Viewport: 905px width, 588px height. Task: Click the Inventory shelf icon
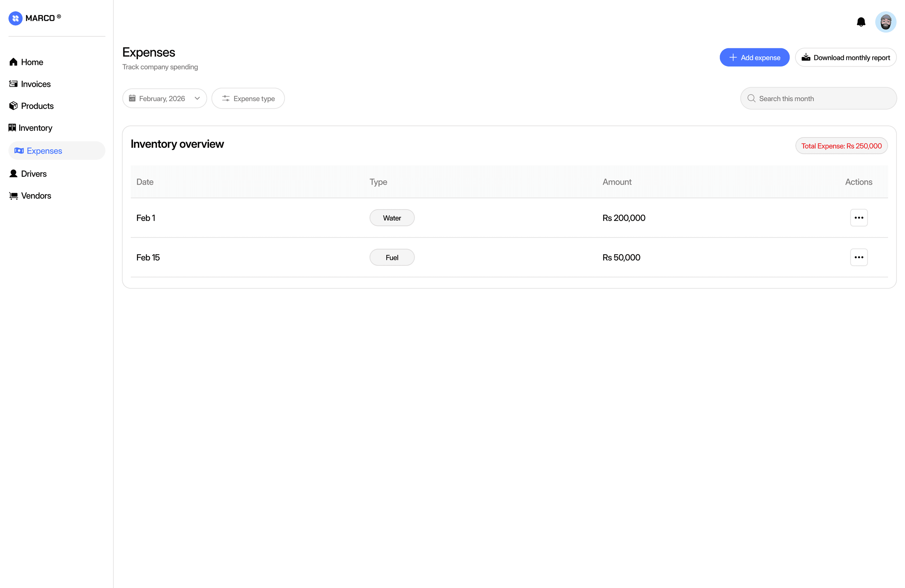(x=12, y=128)
